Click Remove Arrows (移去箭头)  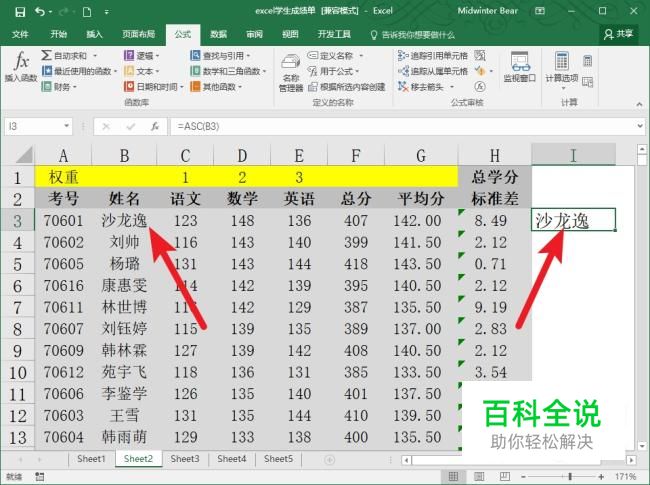click(x=421, y=87)
